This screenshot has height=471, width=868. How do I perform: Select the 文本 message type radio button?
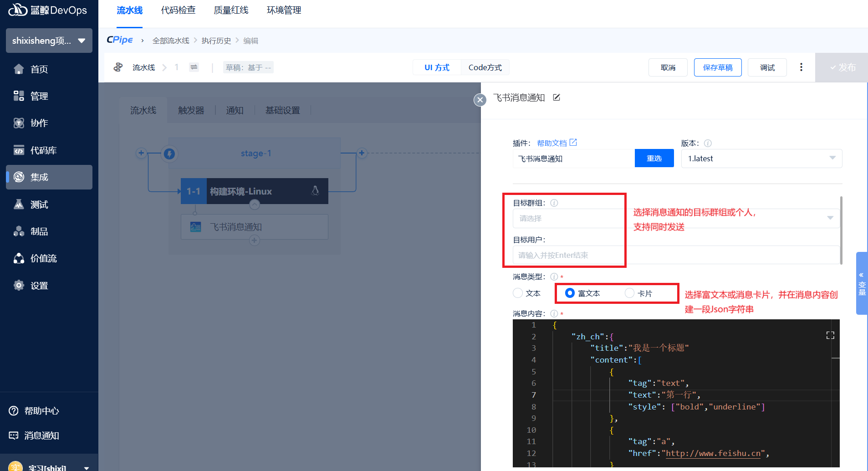[518, 293]
